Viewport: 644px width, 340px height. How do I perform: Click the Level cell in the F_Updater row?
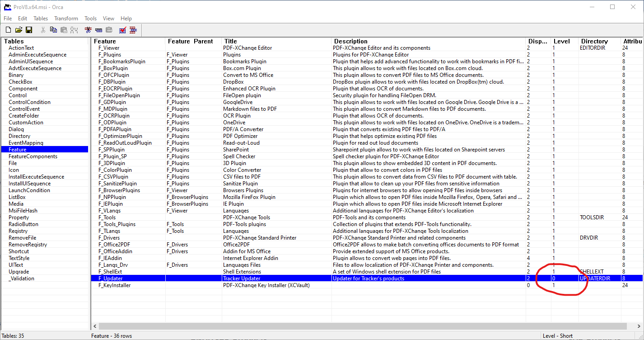click(565, 279)
